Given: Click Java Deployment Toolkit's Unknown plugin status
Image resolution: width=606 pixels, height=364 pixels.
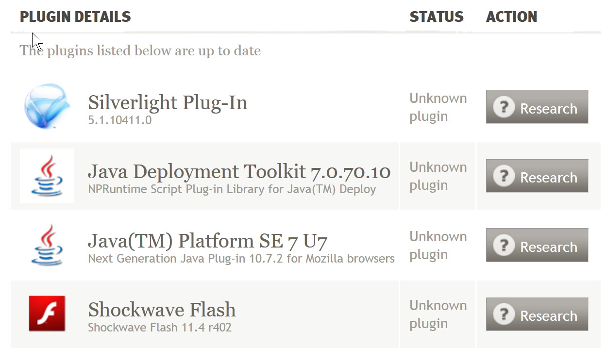Looking at the screenshot, I should [438, 176].
